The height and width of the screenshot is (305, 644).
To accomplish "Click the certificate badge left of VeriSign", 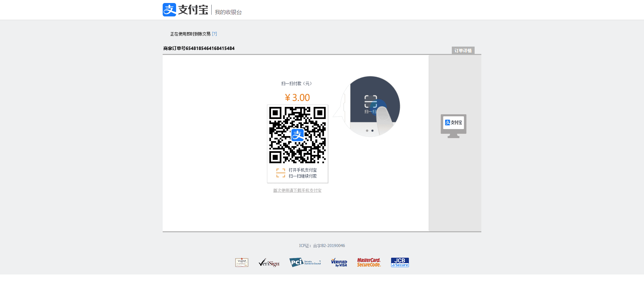I will pos(242,262).
